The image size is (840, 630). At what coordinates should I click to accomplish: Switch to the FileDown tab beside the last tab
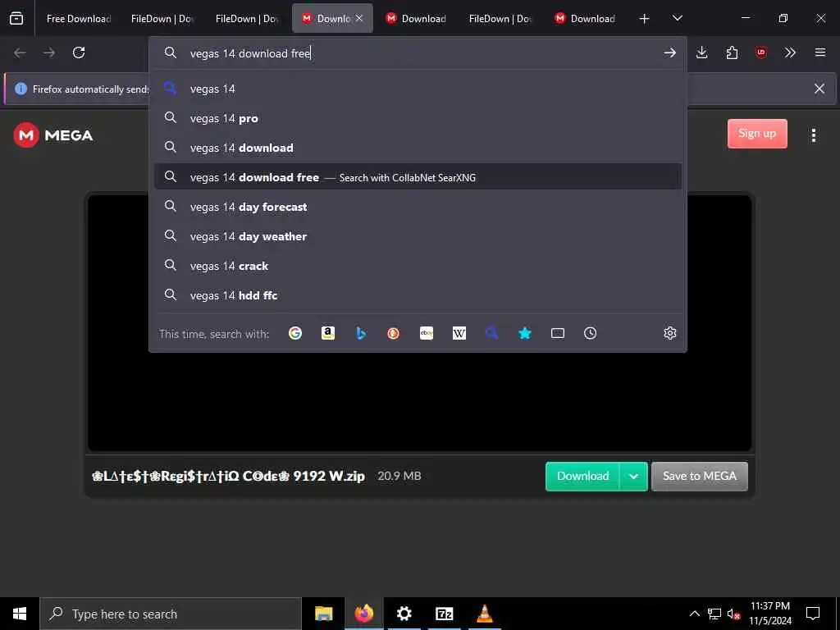click(x=500, y=18)
